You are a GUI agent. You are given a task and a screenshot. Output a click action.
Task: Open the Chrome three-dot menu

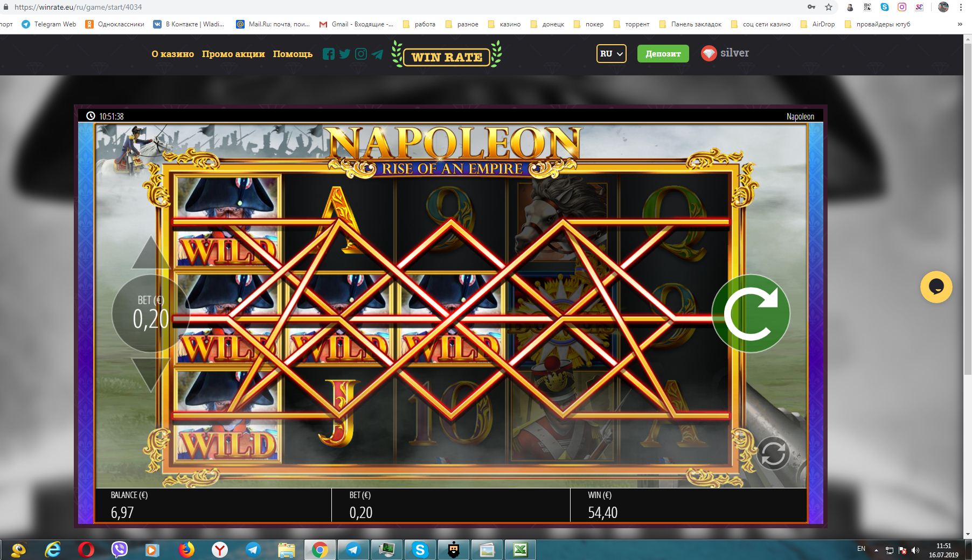[961, 7]
